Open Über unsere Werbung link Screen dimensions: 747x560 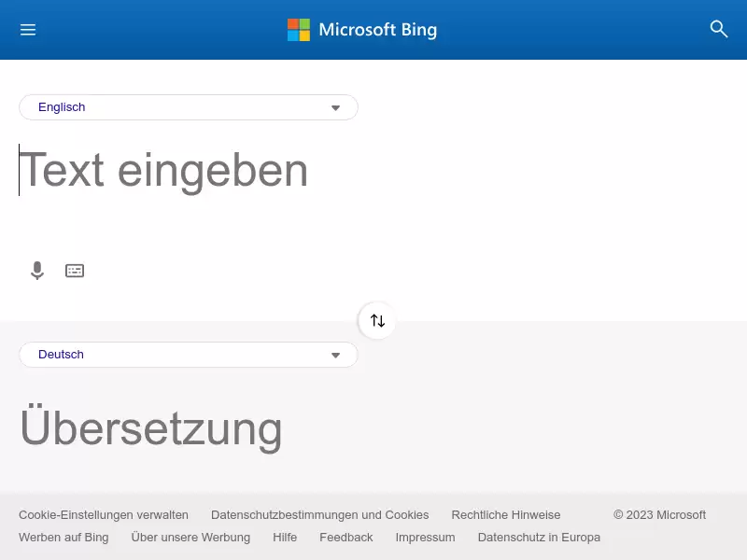tap(190, 538)
